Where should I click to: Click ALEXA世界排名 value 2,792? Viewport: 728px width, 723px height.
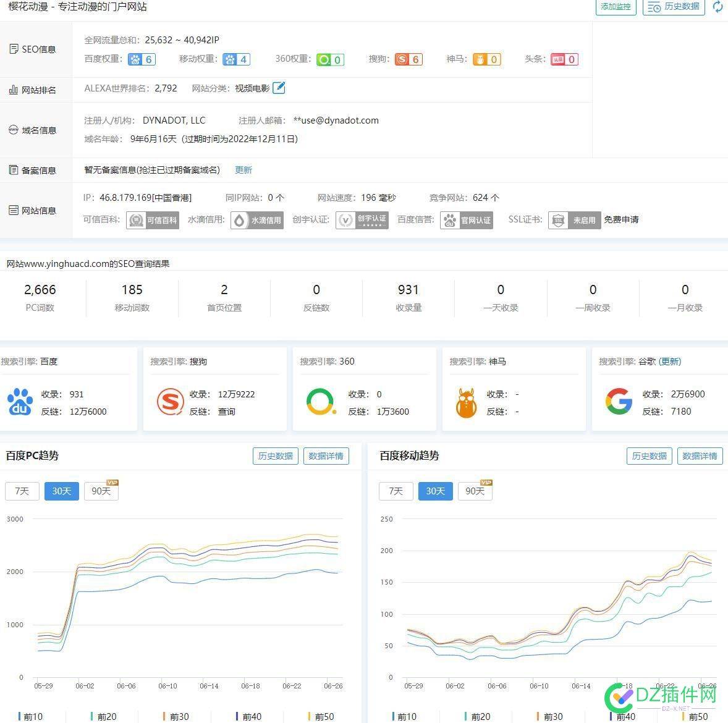pyautogui.click(x=166, y=88)
